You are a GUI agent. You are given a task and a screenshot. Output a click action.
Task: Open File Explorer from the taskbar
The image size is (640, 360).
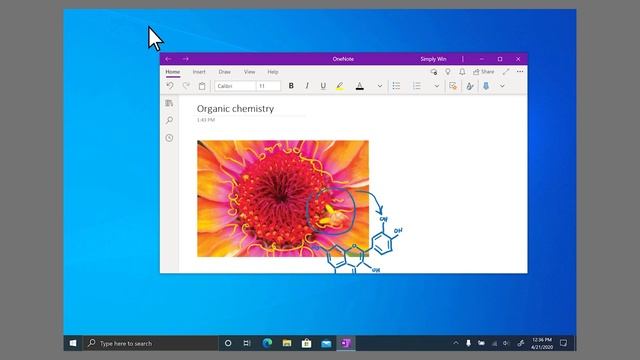click(x=287, y=343)
